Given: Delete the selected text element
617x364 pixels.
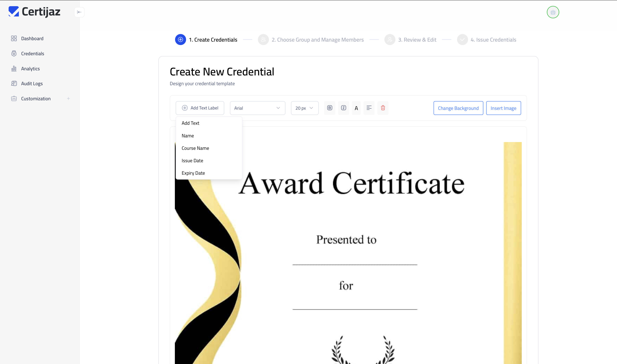Looking at the screenshot, I should pos(383,108).
